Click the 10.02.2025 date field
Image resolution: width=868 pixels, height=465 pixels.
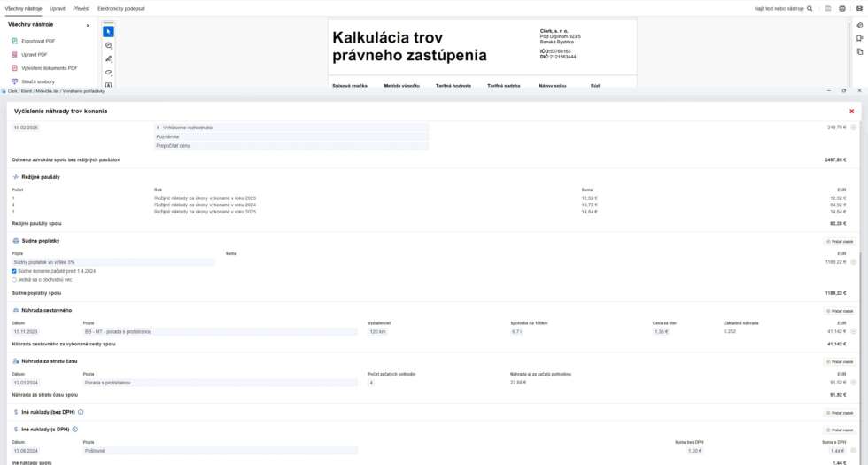[x=26, y=128]
